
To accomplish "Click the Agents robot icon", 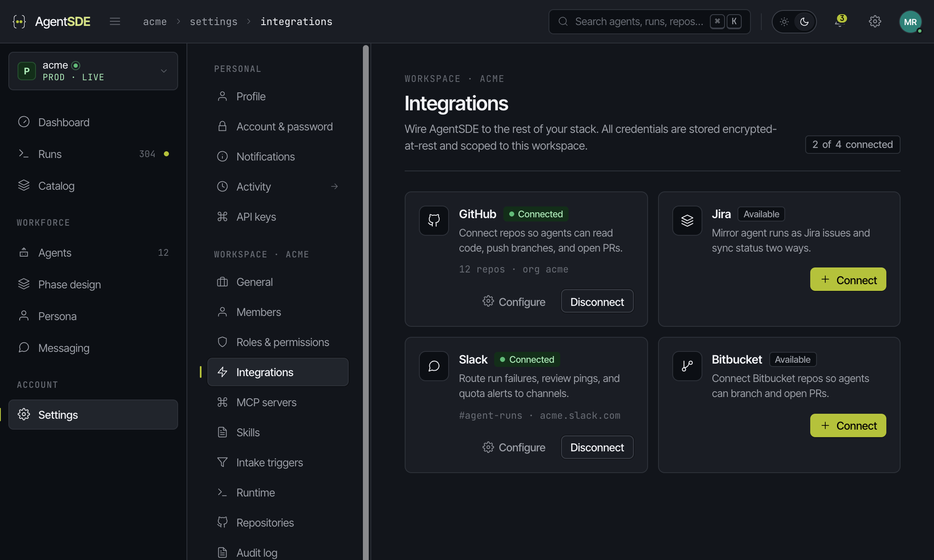I will [24, 252].
